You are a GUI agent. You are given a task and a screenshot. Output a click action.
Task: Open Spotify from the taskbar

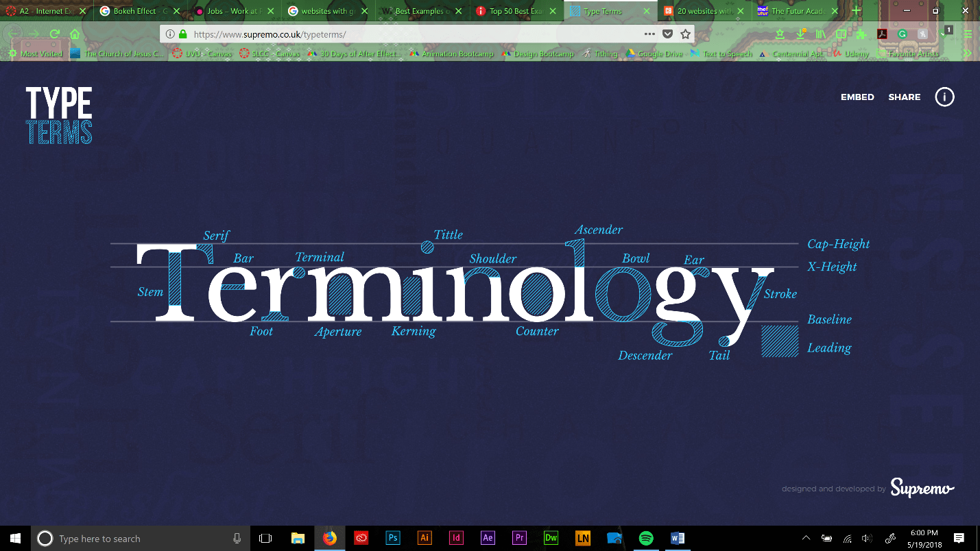pos(646,538)
